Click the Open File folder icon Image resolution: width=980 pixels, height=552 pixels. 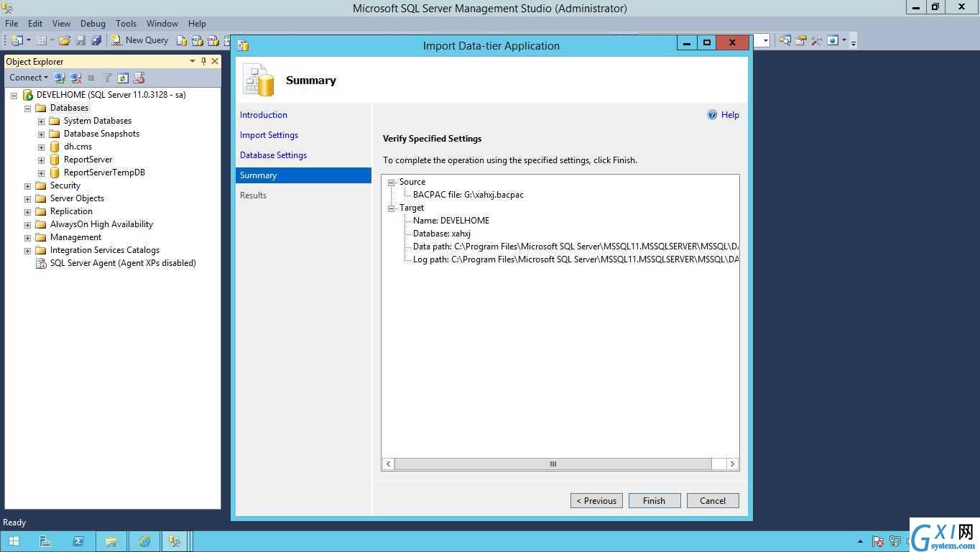pos(65,40)
